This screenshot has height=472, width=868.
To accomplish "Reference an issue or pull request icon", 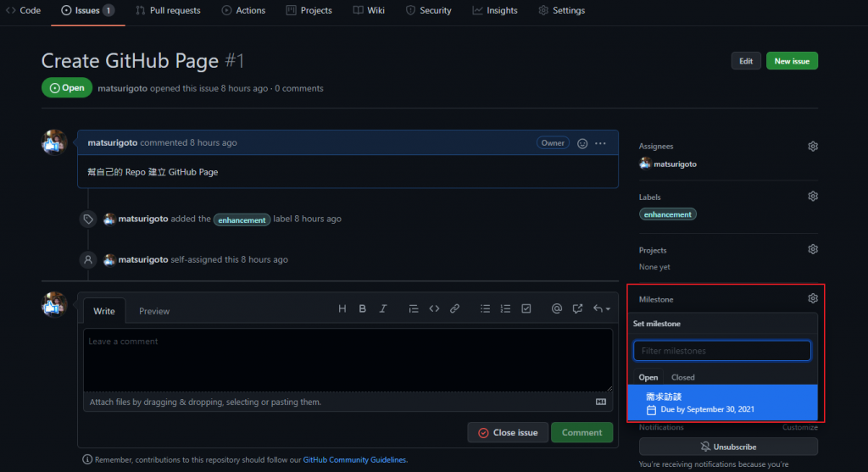I will [x=577, y=308].
